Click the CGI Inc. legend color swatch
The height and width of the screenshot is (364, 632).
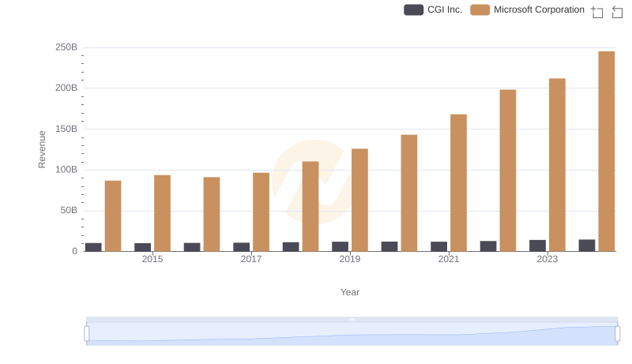pyautogui.click(x=413, y=9)
